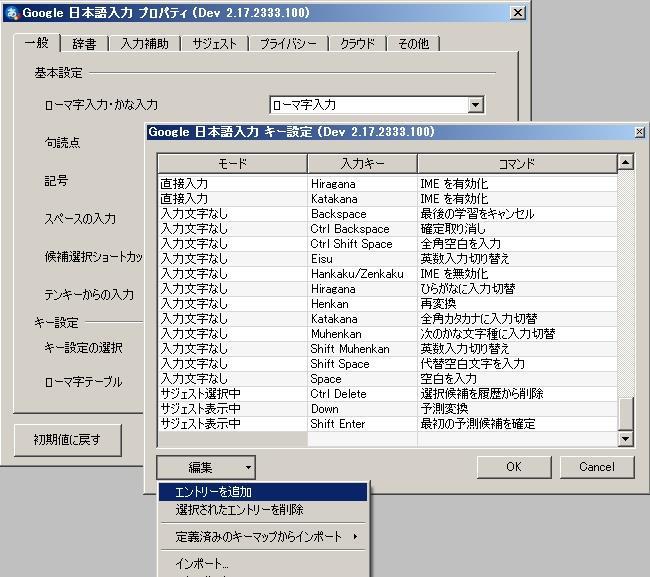650x577 pixels.
Task: Click the Shift Enter key cell
Action: point(362,424)
